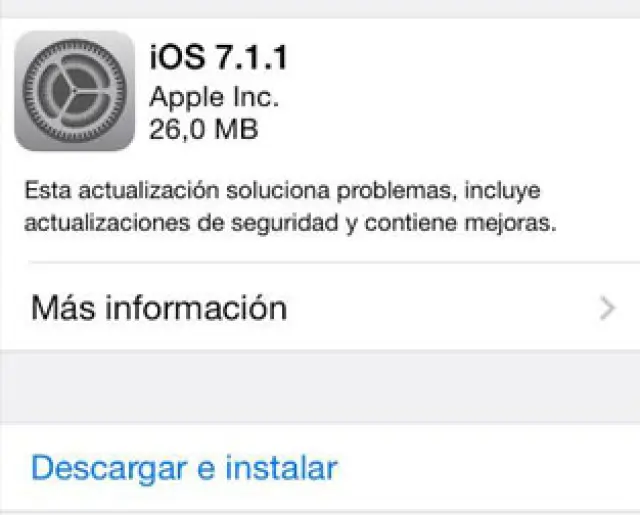Click the Apple Inc. developer label
Screen dimensions: 640x515
coord(214,98)
